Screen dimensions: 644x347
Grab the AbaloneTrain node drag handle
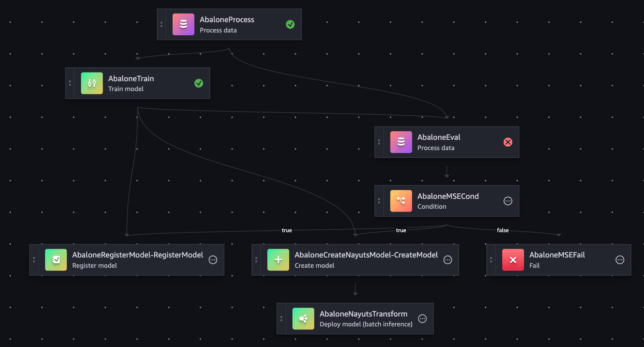[70, 83]
